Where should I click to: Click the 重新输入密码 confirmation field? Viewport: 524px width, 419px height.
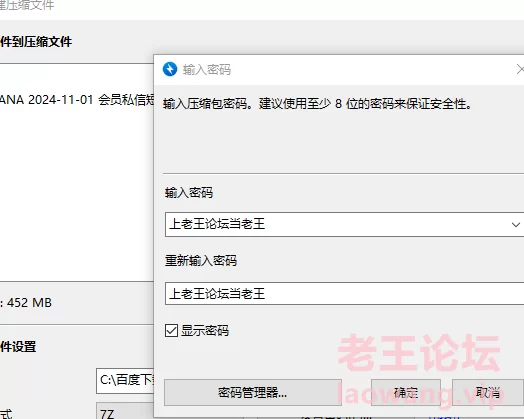pos(344,294)
